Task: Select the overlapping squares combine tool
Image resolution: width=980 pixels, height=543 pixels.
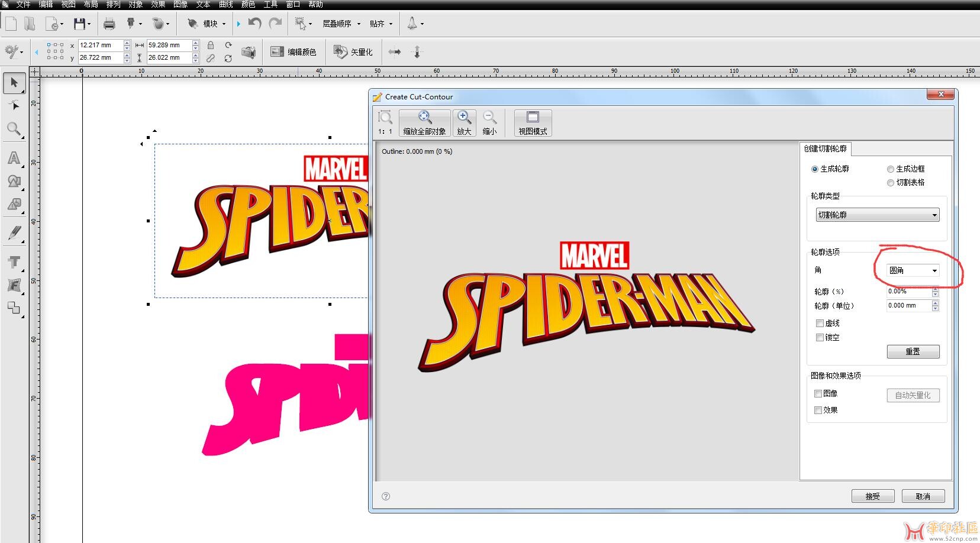Action: (x=14, y=308)
